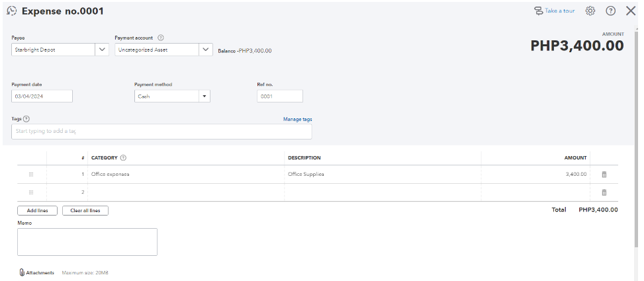Click the help question mark icon
This screenshot has height=281, width=644.
coord(610,11)
